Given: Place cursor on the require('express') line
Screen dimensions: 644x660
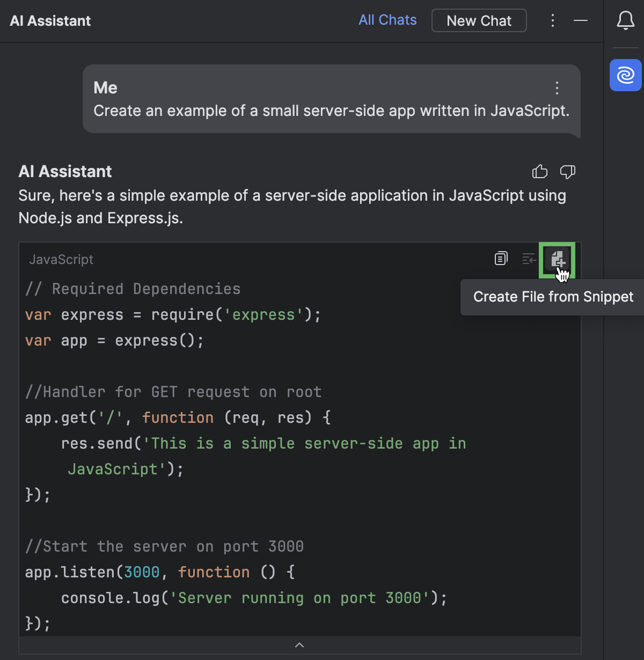Looking at the screenshot, I should pos(173,315).
